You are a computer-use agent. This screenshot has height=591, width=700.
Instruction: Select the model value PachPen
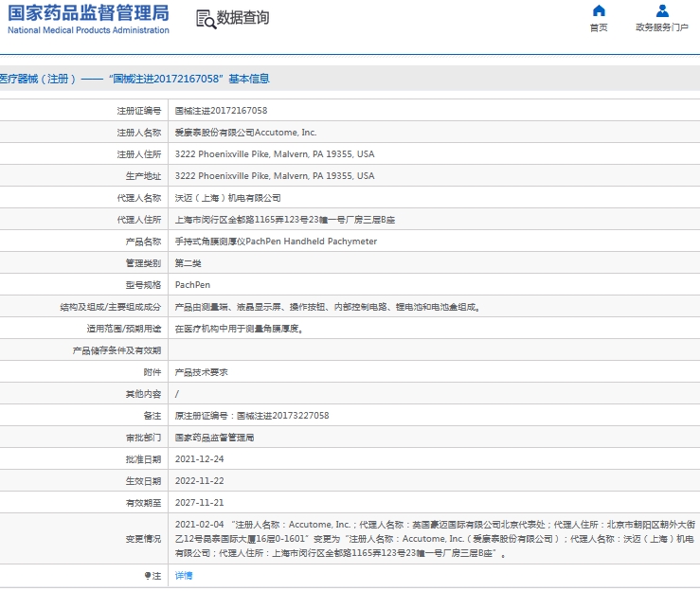192,285
